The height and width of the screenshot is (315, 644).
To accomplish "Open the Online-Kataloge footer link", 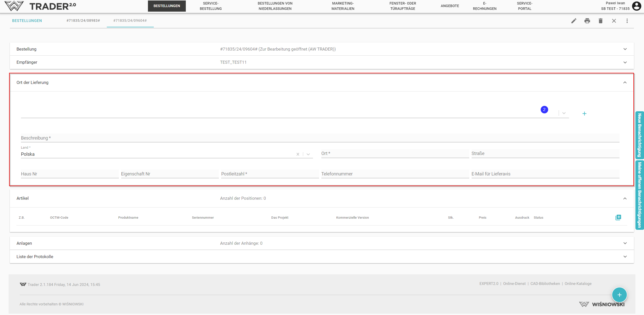I will 578,284.
